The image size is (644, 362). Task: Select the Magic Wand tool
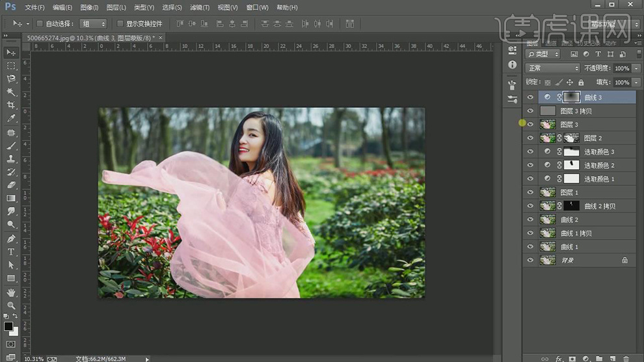click(11, 92)
